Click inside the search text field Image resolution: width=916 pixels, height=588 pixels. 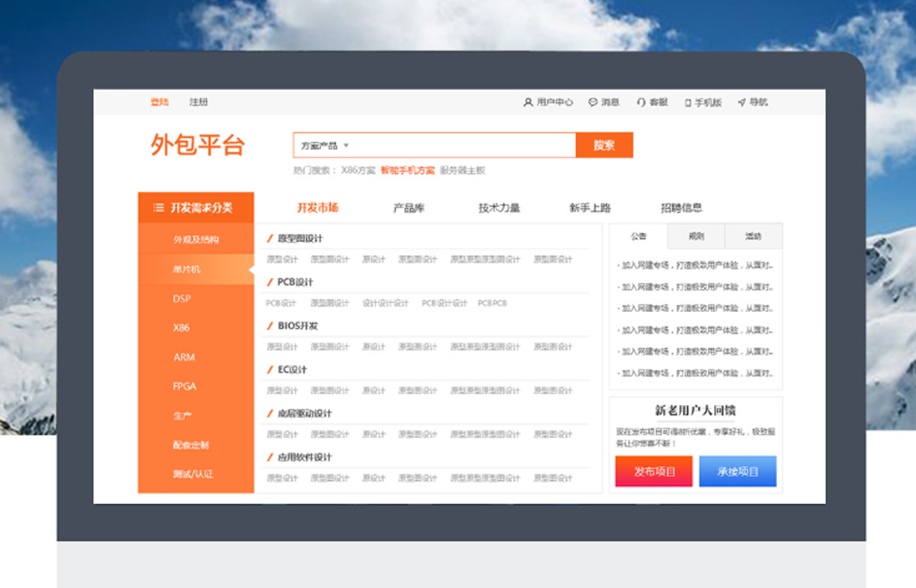pyautogui.click(x=461, y=146)
